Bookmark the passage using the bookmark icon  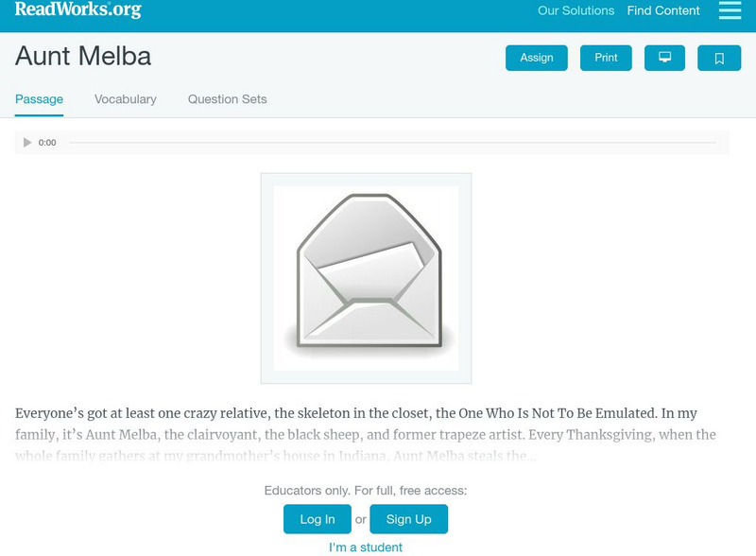point(720,57)
